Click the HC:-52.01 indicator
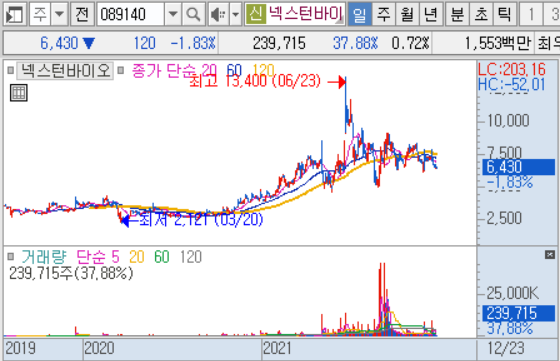The width and height of the screenshot is (560, 361). pyautogui.click(x=512, y=85)
